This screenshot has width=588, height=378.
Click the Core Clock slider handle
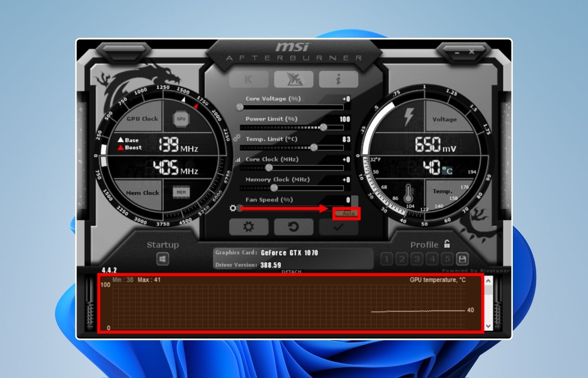click(269, 168)
